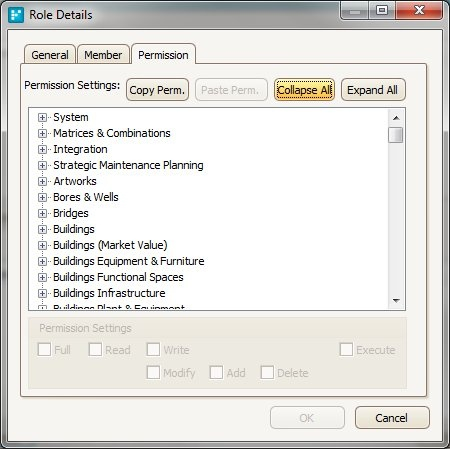Viewport: 450px width, 449px height.
Task: Click the Collapse All button
Action: click(x=304, y=90)
